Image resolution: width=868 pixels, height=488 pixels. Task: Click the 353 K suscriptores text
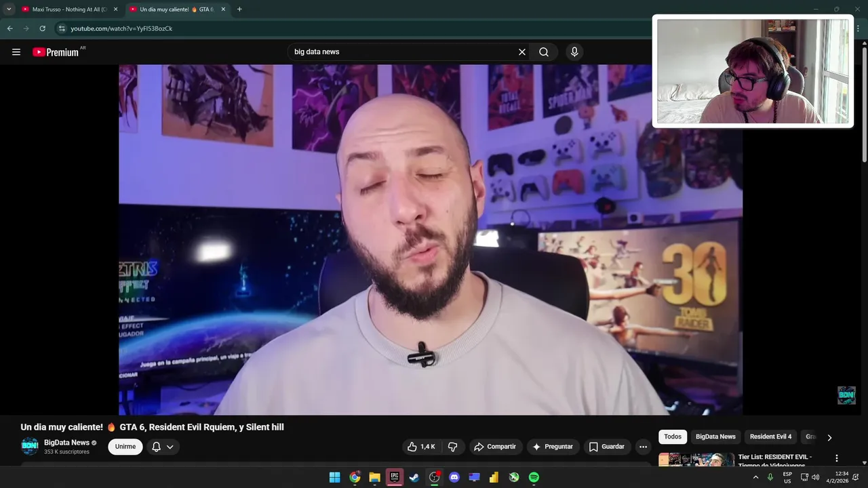point(66,452)
